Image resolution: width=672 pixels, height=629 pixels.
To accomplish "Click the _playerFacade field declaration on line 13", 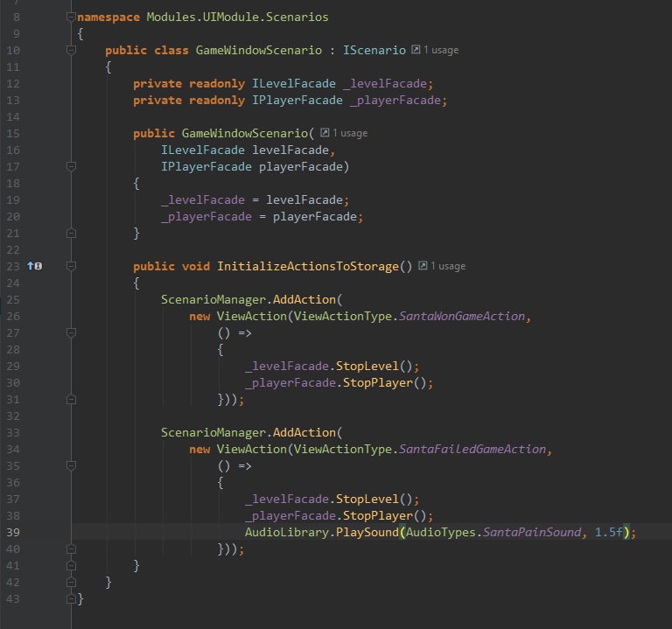I will pos(395,100).
